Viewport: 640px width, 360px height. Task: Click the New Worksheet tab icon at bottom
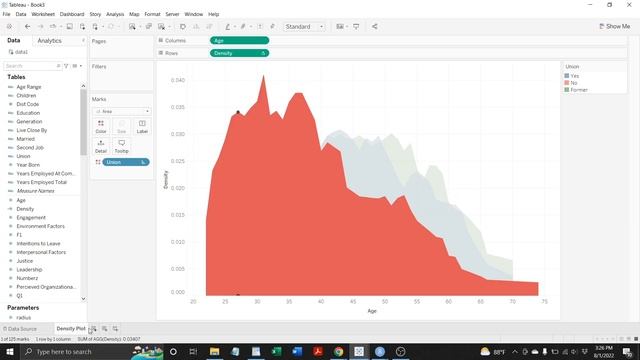(x=94, y=329)
